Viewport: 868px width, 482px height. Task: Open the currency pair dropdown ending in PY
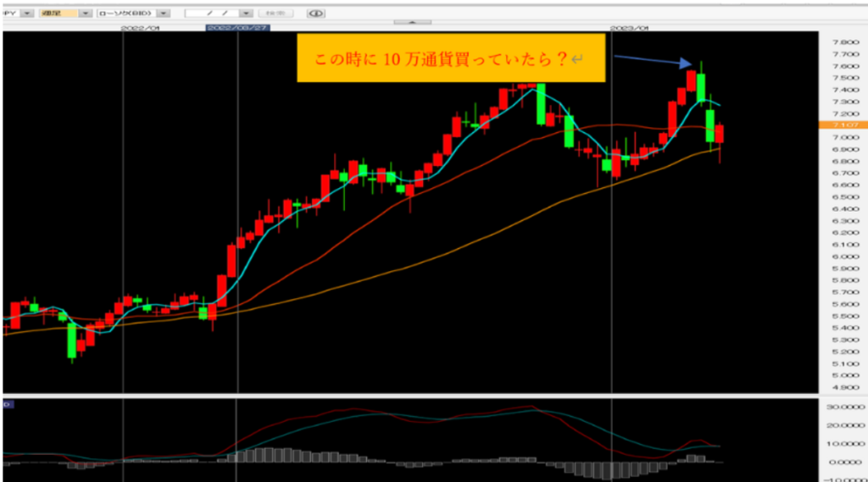coord(28,14)
